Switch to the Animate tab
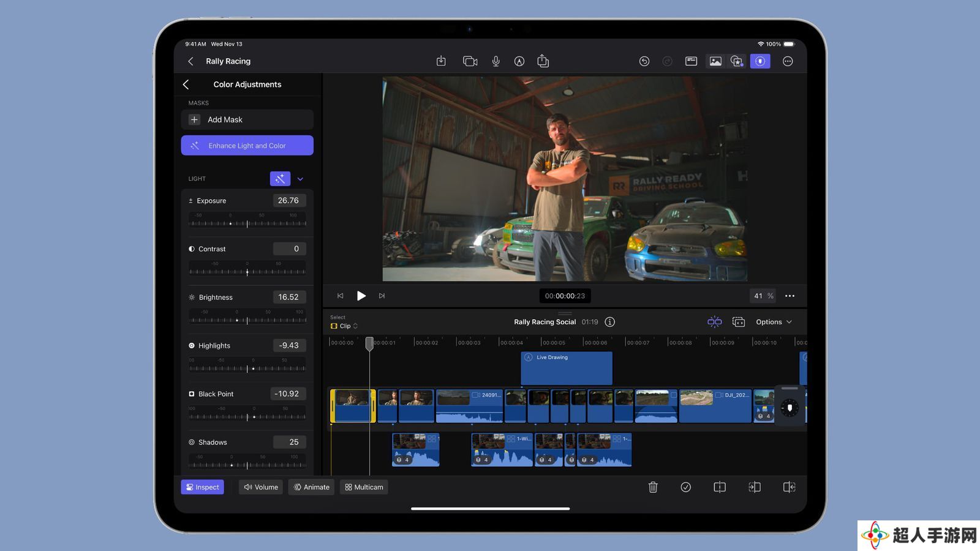The height and width of the screenshot is (551, 980). point(311,487)
